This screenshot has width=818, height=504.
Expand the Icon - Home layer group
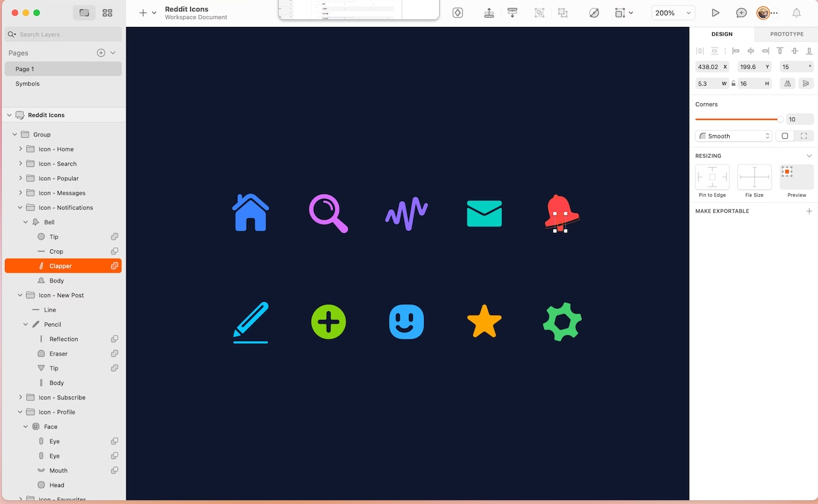click(21, 149)
